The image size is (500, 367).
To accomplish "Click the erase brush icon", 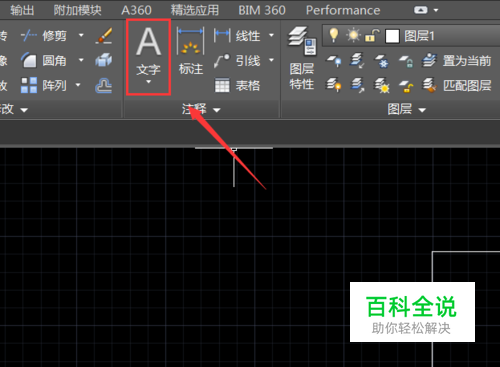I will [x=104, y=36].
